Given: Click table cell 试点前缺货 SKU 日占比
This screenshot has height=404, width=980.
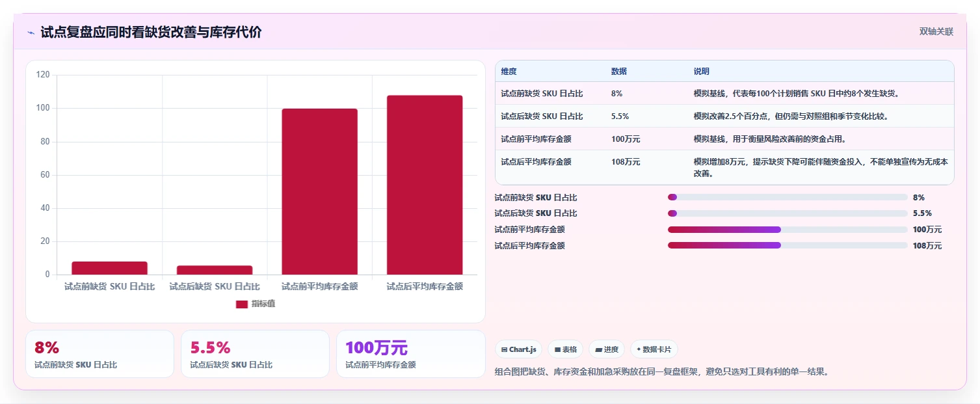Looking at the screenshot, I should pos(542,94).
